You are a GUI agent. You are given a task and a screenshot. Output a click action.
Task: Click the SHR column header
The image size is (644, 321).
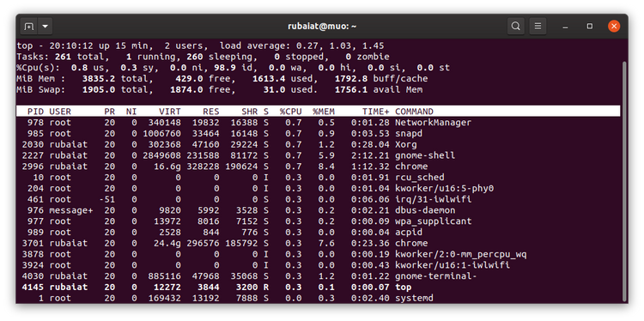(249, 112)
